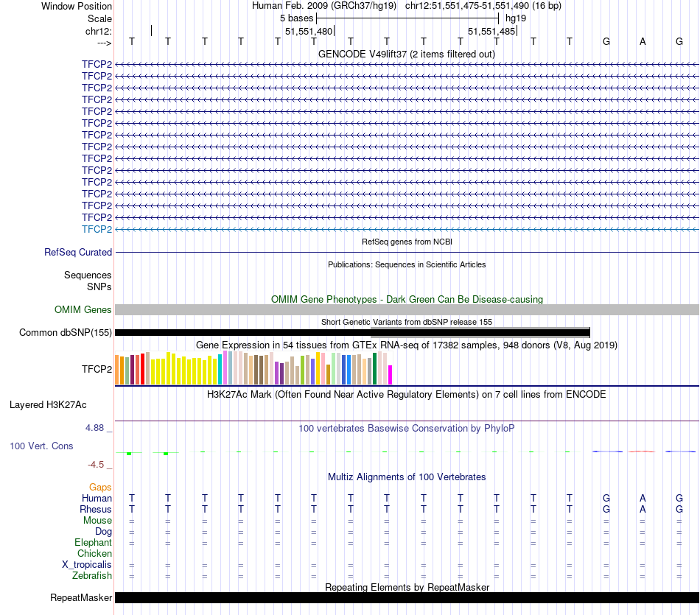700x615 pixels.
Task: Click the Sequences track label
Action: (x=88, y=275)
